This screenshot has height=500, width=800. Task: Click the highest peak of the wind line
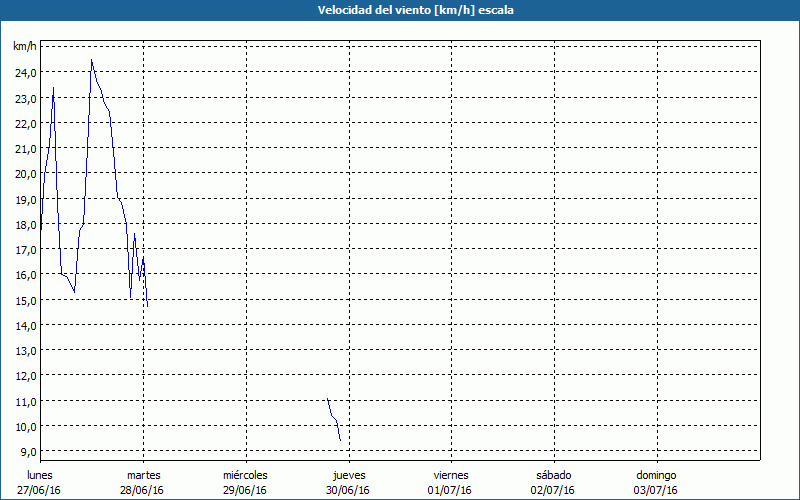pos(92,61)
